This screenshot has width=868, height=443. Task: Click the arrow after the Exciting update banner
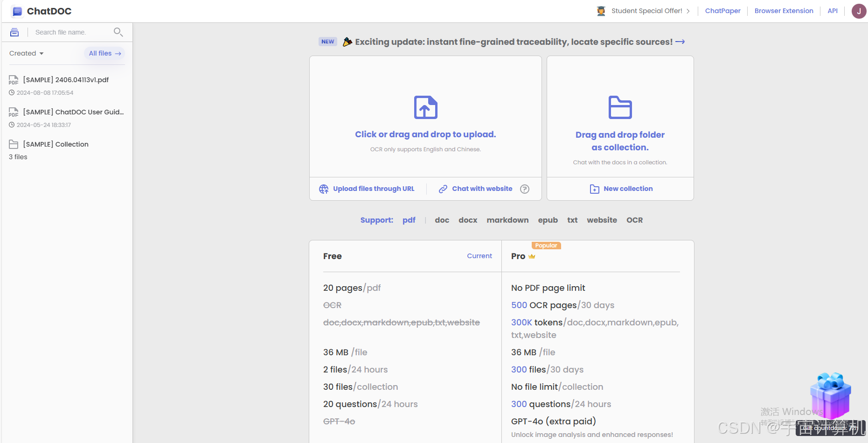(x=680, y=42)
